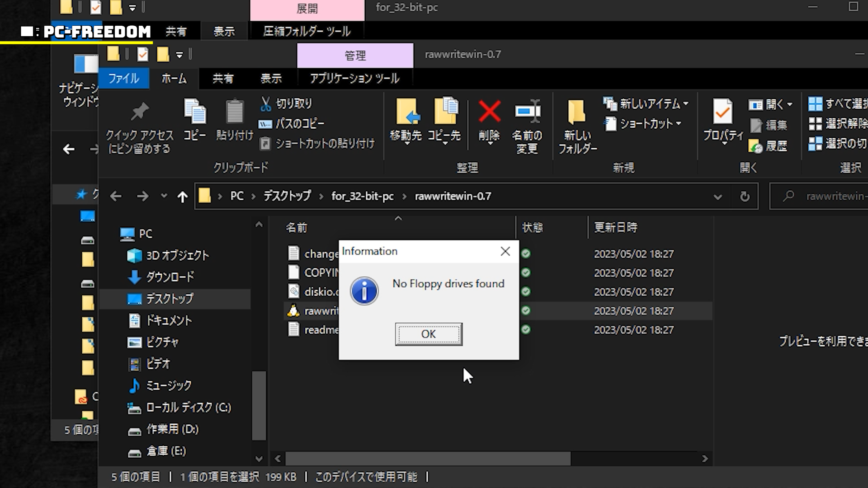
Task: Open address bar history dropdown chevron
Action: [717, 197]
